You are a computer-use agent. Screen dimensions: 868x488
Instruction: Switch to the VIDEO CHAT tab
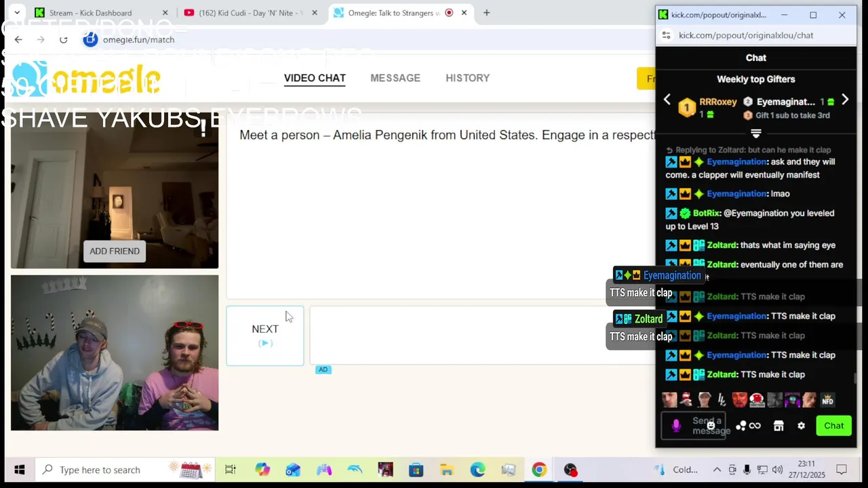point(315,78)
